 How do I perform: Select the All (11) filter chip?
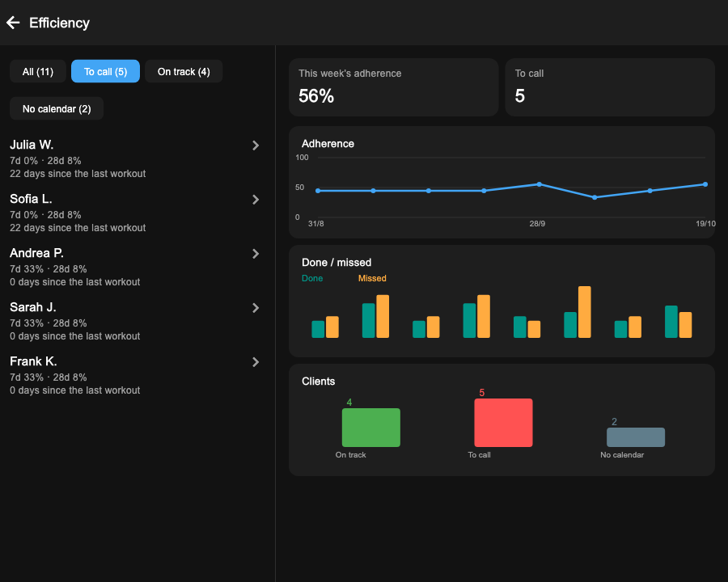click(x=37, y=71)
